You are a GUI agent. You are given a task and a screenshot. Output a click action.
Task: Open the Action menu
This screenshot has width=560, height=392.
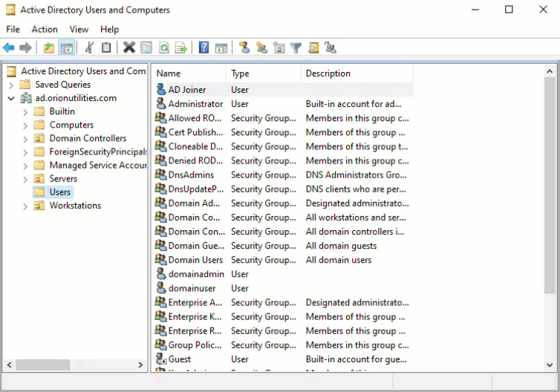point(45,29)
